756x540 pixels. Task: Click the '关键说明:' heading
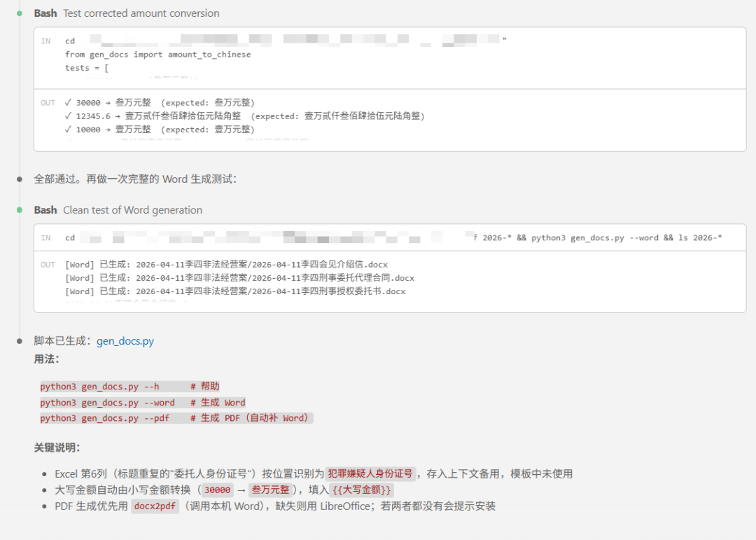(x=57, y=448)
